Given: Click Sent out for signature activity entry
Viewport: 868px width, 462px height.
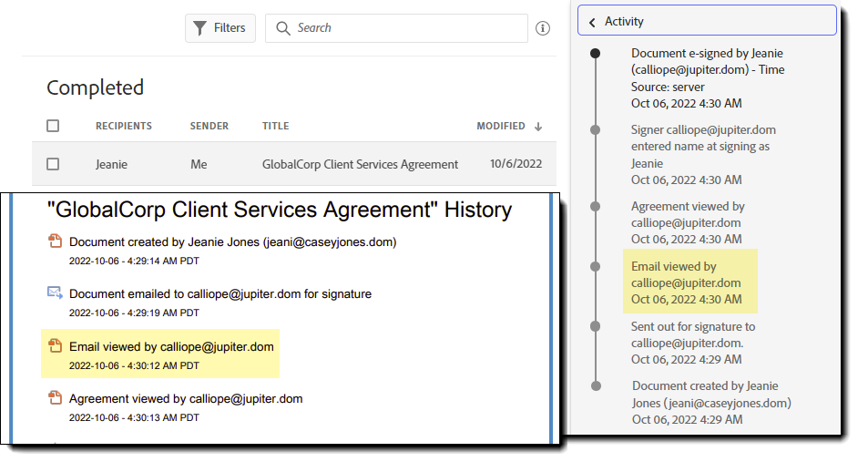Looking at the screenshot, I should pos(693,343).
